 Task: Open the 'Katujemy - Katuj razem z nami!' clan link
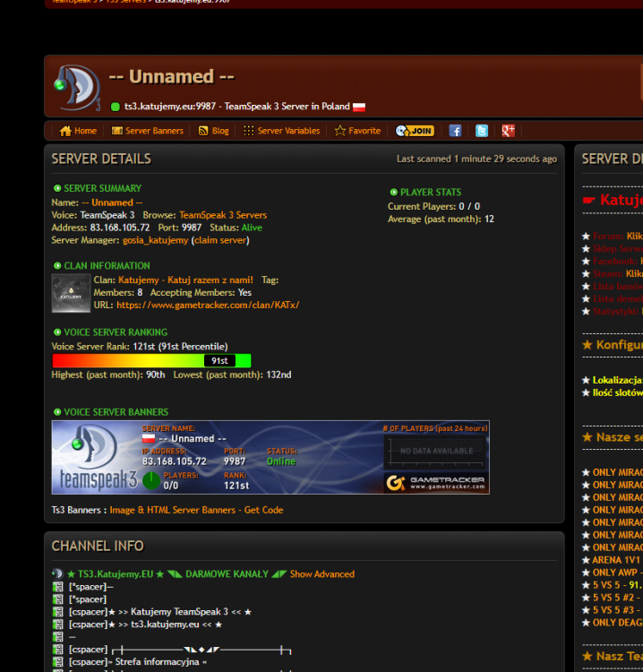click(185, 280)
